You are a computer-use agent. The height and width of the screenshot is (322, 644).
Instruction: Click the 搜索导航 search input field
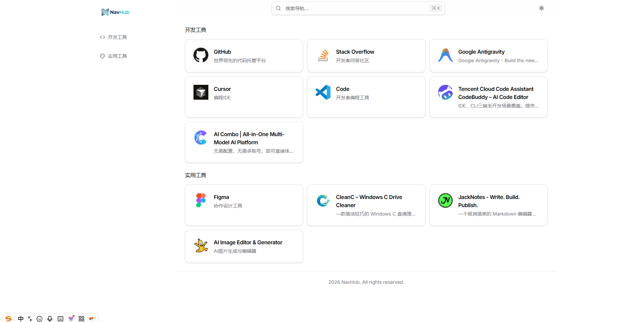pyautogui.click(x=358, y=8)
